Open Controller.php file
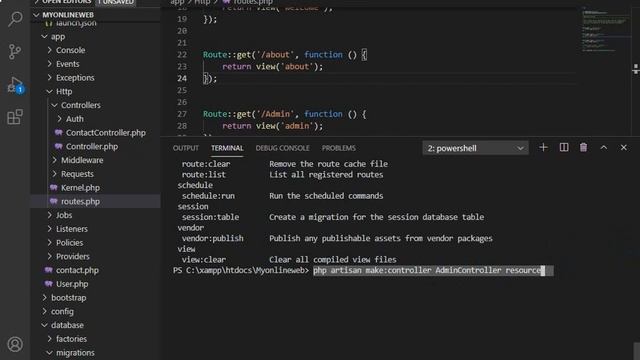640x360 pixels. pyautogui.click(x=91, y=147)
